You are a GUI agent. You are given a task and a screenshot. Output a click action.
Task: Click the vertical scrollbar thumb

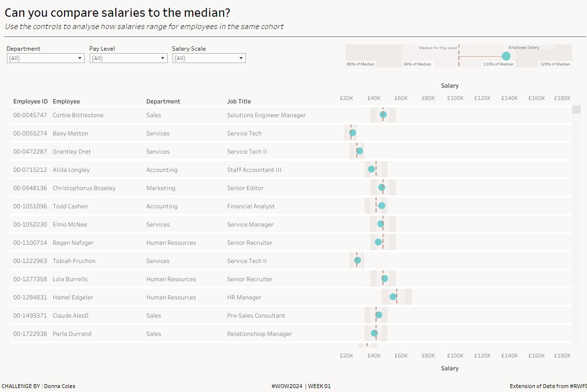pos(576,109)
